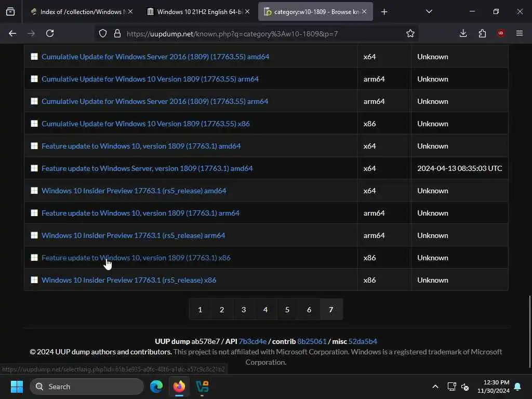Click Windows icon beside Insider Preview 17763.1 x86
Image resolution: width=532 pixels, height=399 pixels.
point(34,280)
